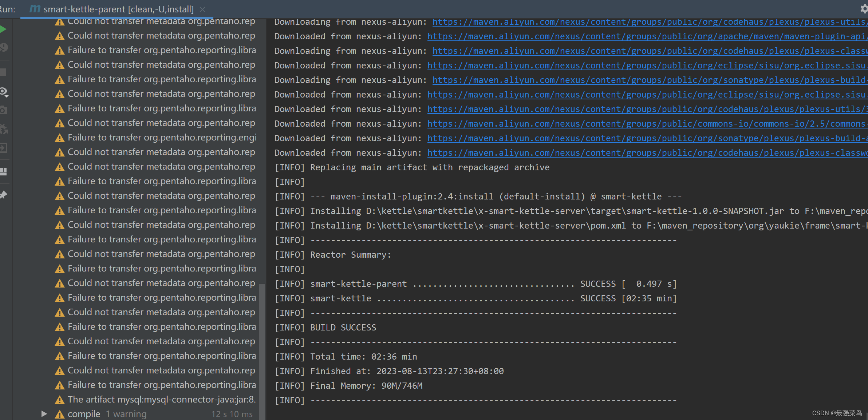The height and width of the screenshot is (420, 868).
Task: Select Failure to transfer org.pentaho.reporting.engi item
Action: [161, 138]
